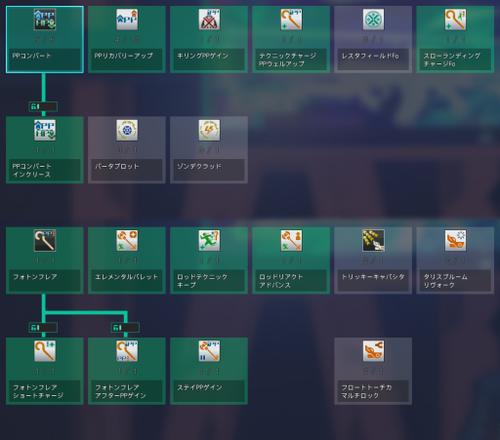
Task: Click the level badge above PPコンバートインクリース
Action: pyautogui.click(x=43, y=107)
